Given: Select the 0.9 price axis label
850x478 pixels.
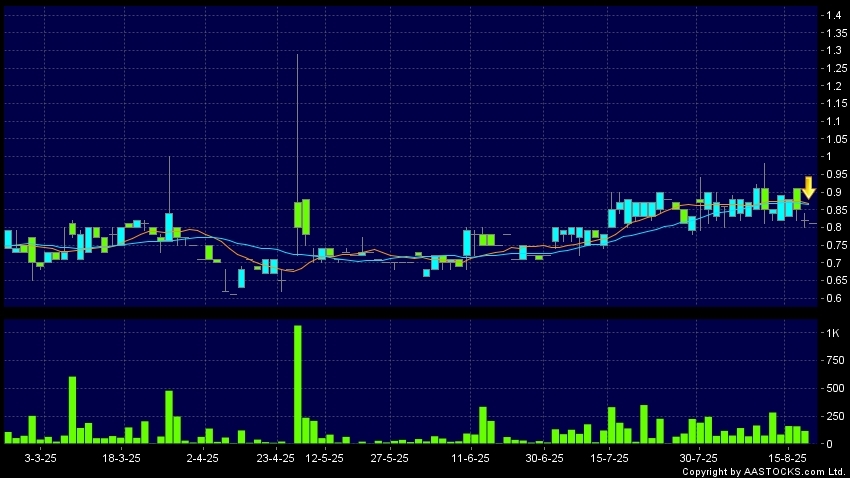Looking at the screenshot, I should (834, 192).
